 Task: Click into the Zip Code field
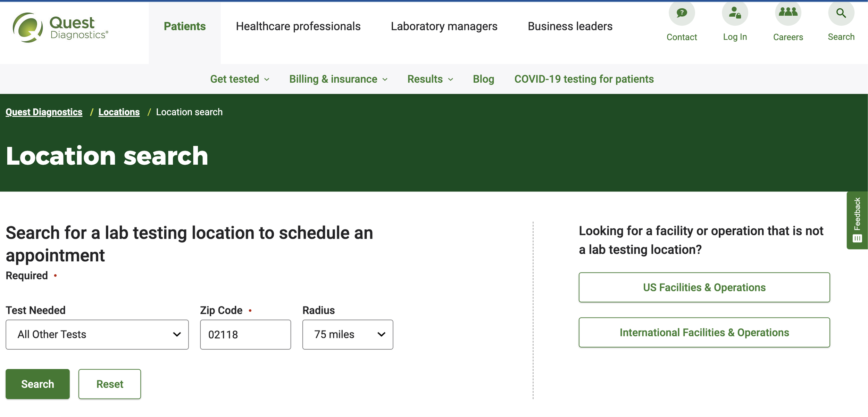[x=245, y=335]
